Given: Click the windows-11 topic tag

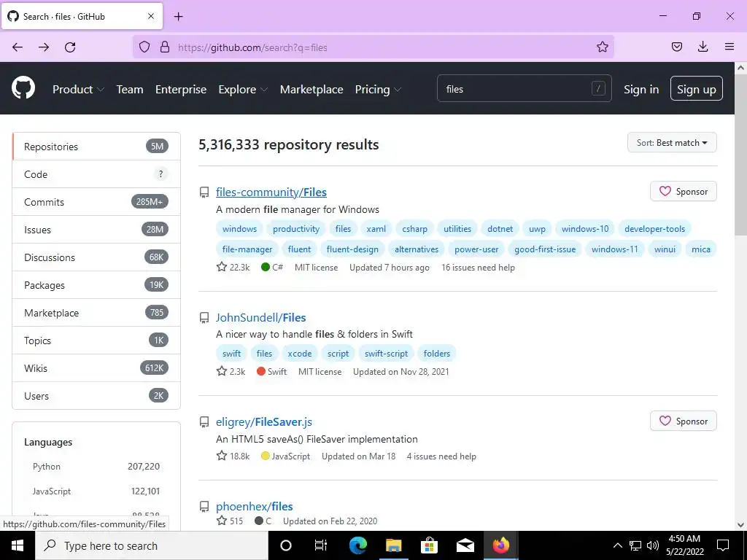Looking at the screenshot, I should pos(614,249).
